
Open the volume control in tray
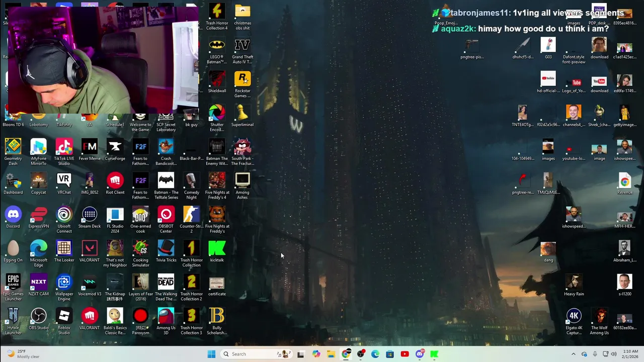pyautogui.click(x=613, y=354)
